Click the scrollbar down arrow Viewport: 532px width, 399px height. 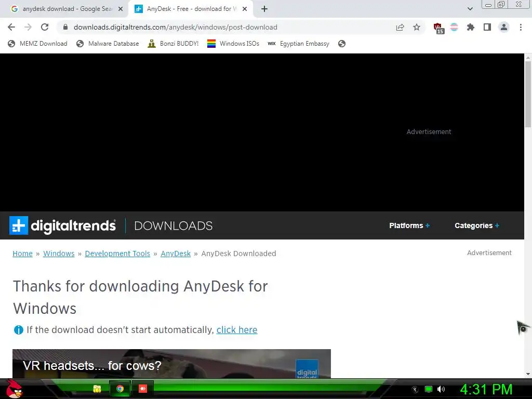(x=528, y=374)
